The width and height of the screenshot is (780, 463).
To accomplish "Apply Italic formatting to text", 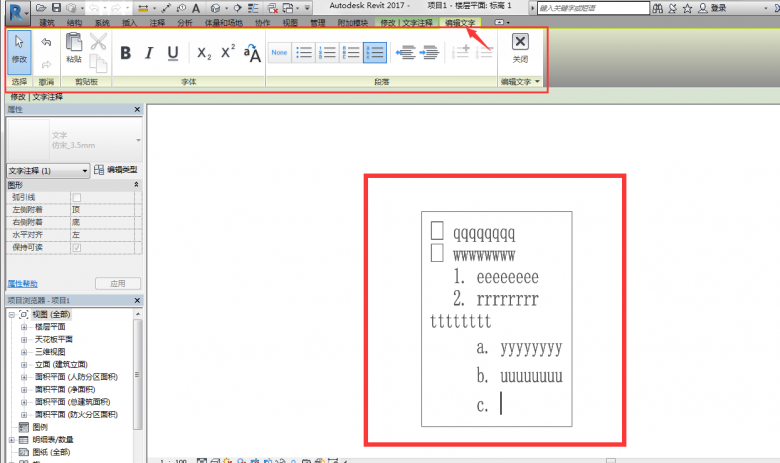I will tap(149, 53).
